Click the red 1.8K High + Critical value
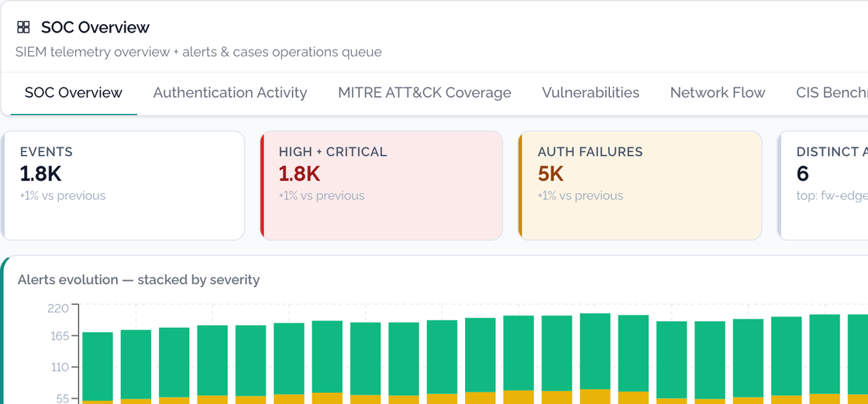 (299, 174)
